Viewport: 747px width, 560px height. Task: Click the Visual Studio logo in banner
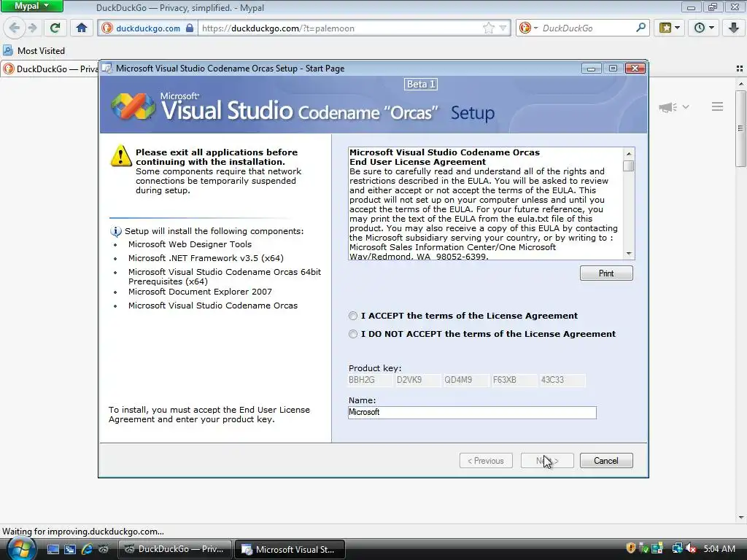pyautogui.click(x=133, y=106)
